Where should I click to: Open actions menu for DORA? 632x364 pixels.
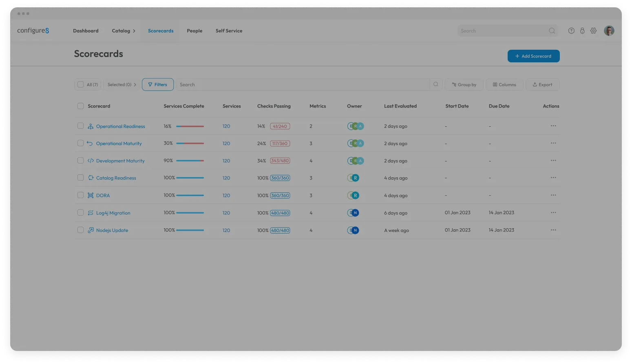553,195
